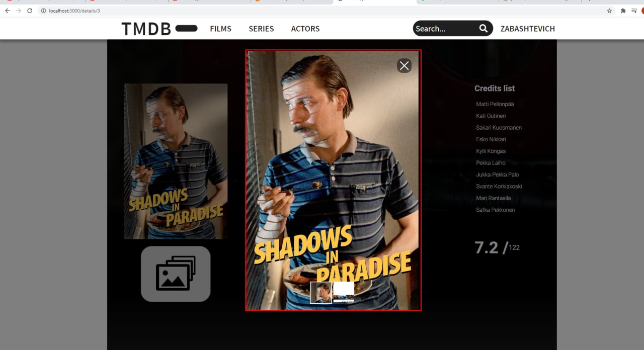
Task: Click on Pekka Laiho in the credits list
Action: click(491, 163)
